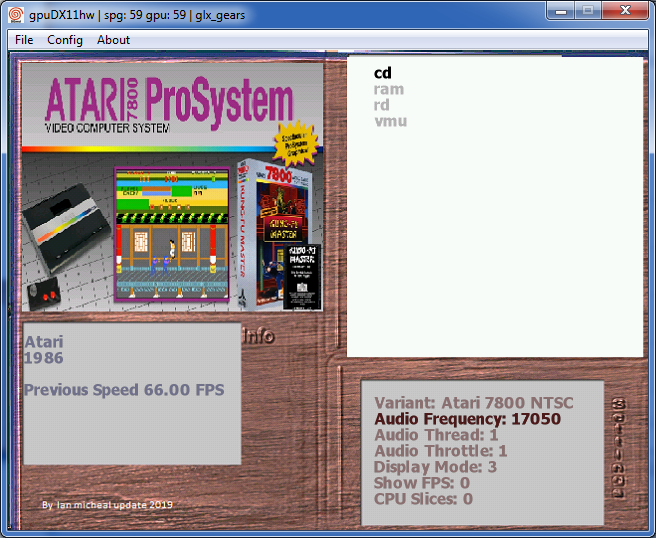The height and width of the screenshot is (538, 656).
Task: Select the 'Audio Thread: 1' setting
Action: [x=436, y=435]
